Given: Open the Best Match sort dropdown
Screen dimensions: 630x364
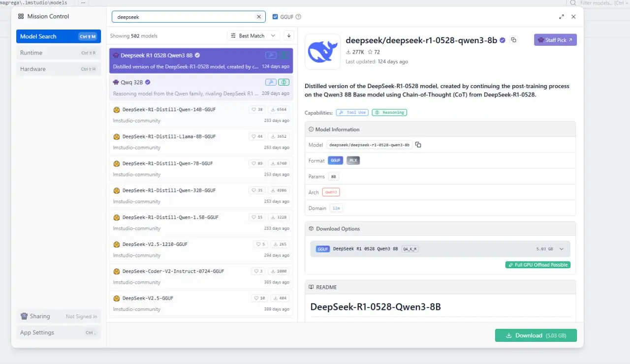Looking at the screenshot, I should tap(253, 36).
